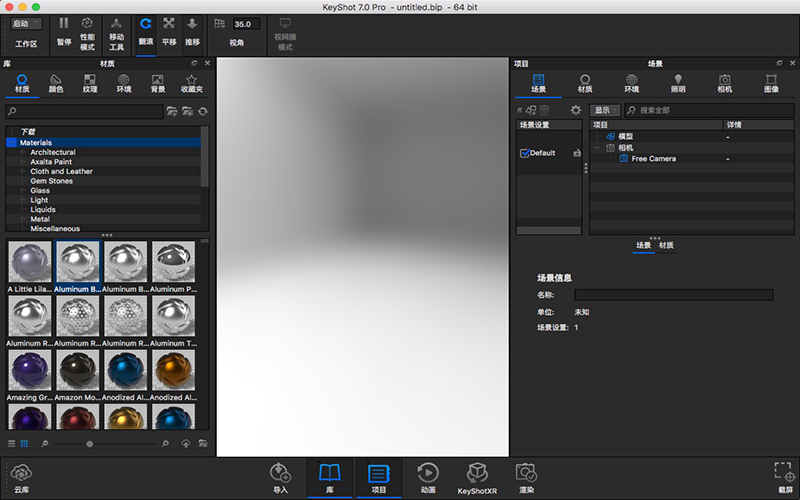
Task: Select the Amazing Gr... purple material thumbnail
Action: (x=30, y=370)
